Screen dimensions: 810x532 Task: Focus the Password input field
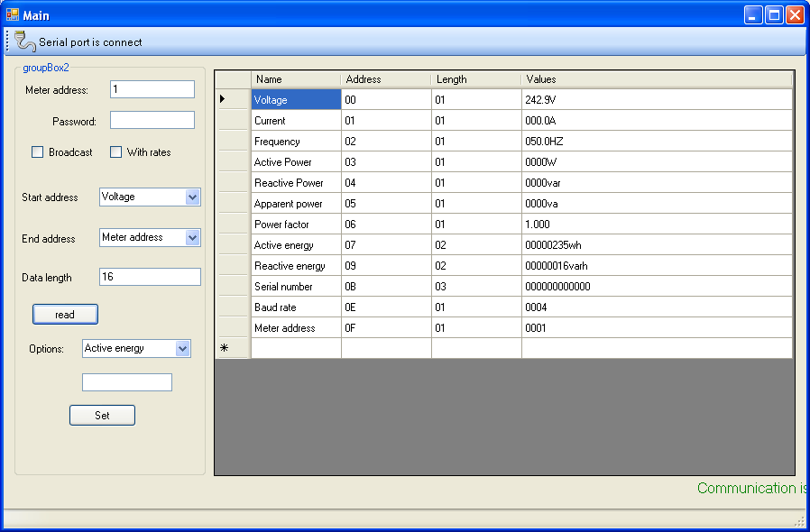(x=152, y=120)
